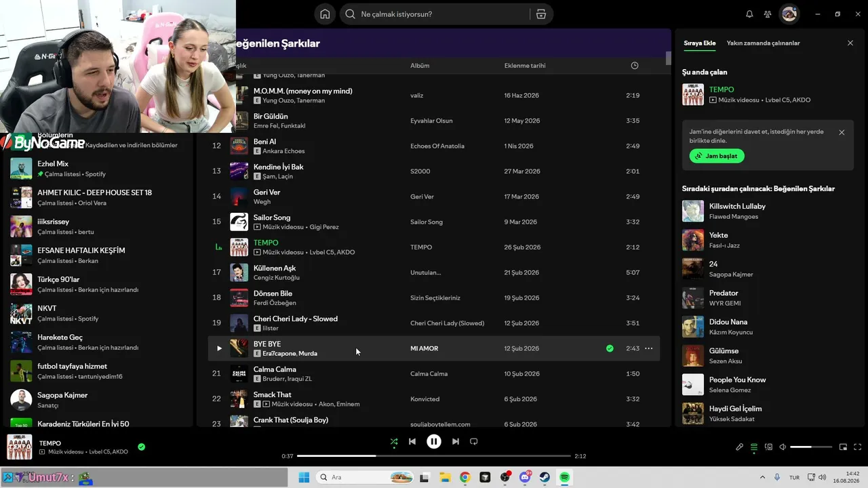Screen dimensions: 868x488
Task: Switch to the "Sıraya Ekle" tab
Action: [700, 43]
